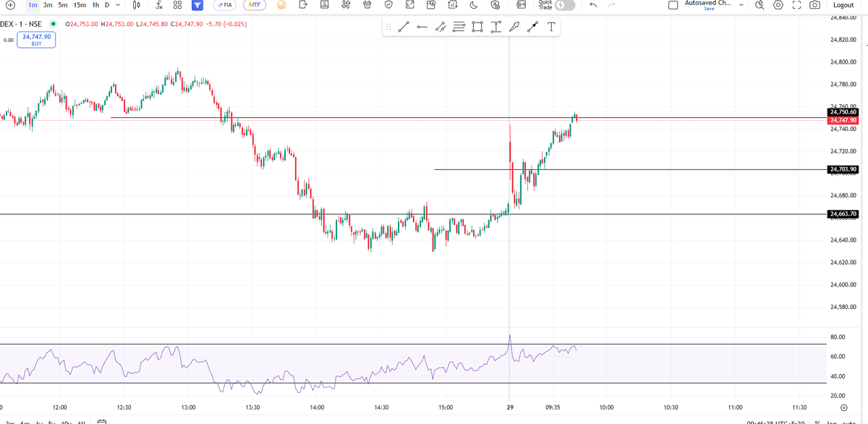Toggle dark mode moon icon
868x424 pixels.
474,5
